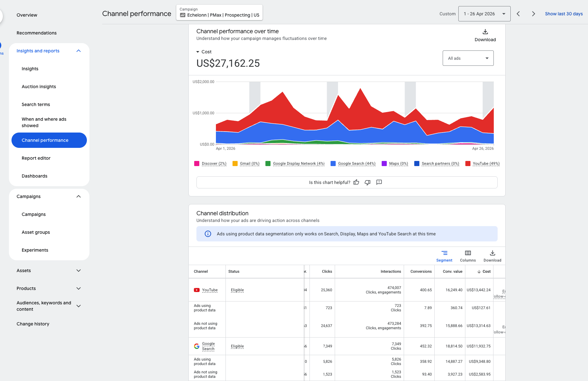
Task: Open the Segment table option
Action: coord(444,256)
